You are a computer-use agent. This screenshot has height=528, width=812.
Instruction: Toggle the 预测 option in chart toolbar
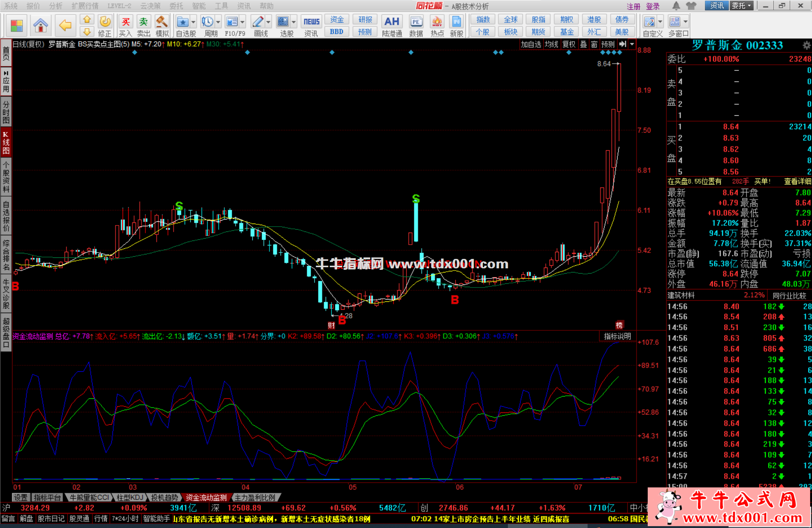[608, 44]
